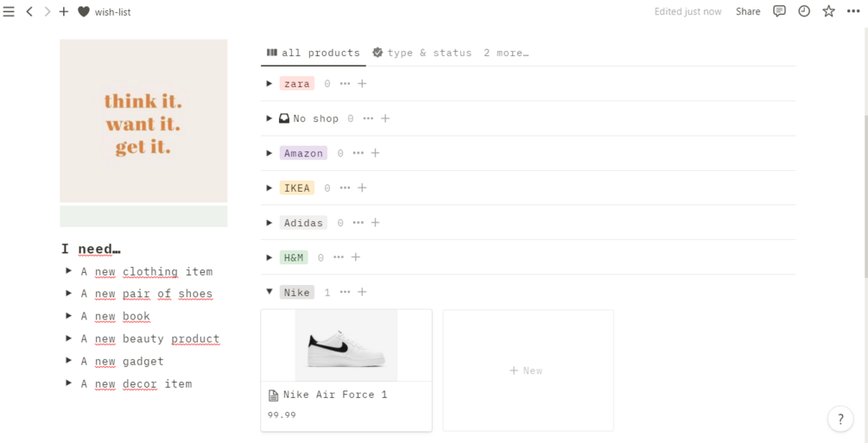Image resolution: width=868 pixels, height=443 pixels.
Task: Add a new card with '+ New'
Action: pos(527,370)
